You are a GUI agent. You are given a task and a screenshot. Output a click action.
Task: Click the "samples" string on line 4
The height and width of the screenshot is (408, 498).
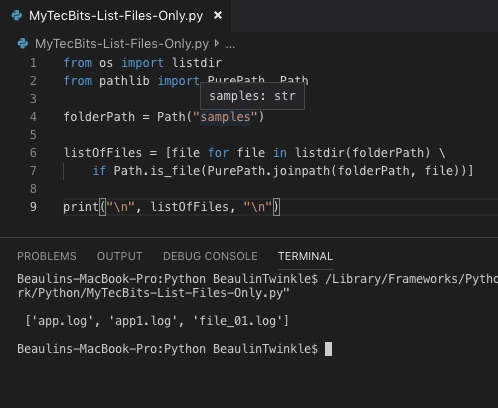225,117
